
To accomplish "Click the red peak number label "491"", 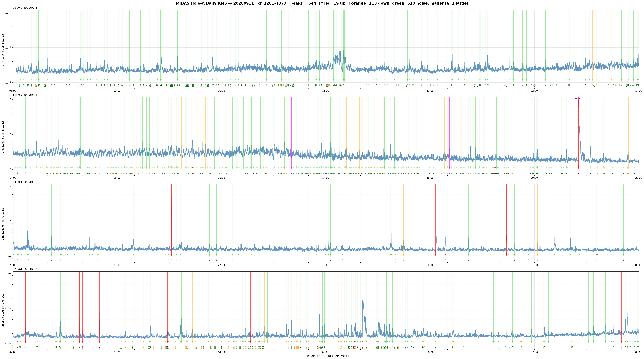I will coord(25,347).
